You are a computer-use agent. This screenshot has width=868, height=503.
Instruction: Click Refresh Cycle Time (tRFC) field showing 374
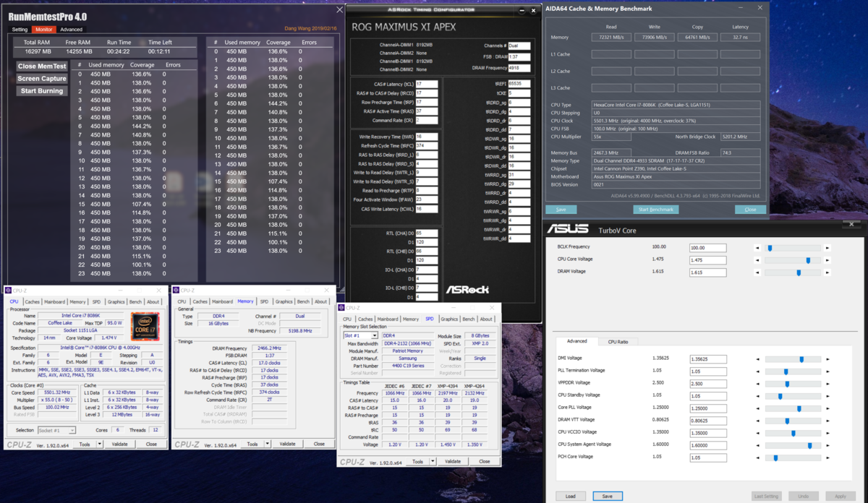[427, 146]
